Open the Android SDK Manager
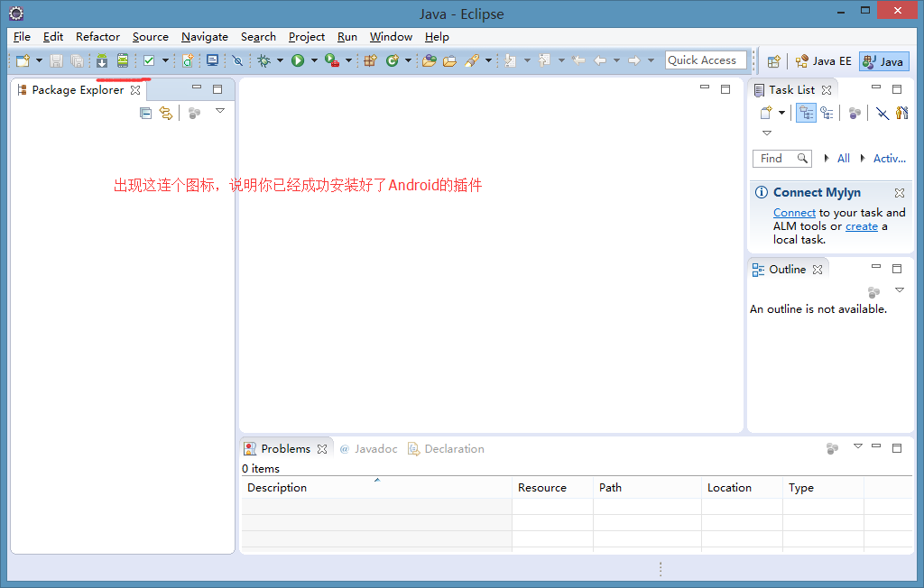Image resolution: width=924 pixels, height=588 pixels. pos(102,60)
